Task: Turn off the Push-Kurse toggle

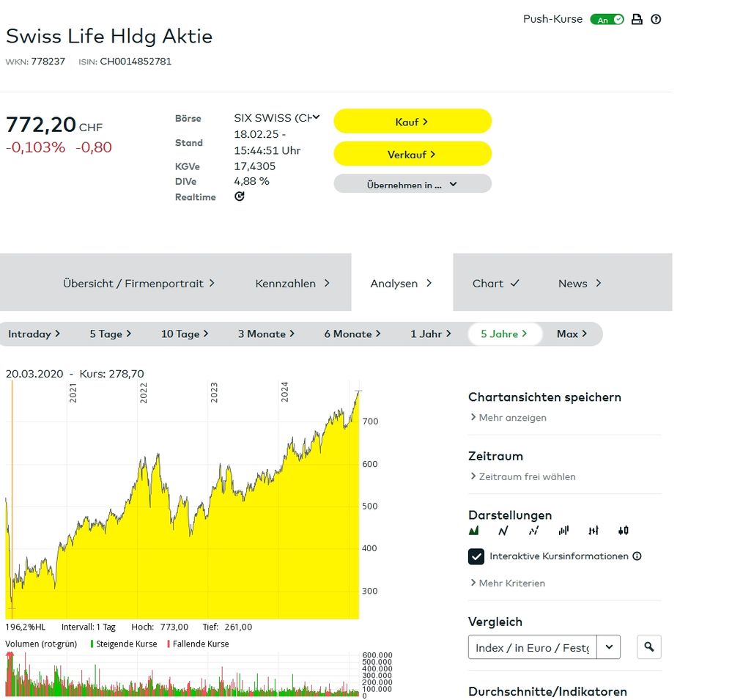Action: pos(607,20)
